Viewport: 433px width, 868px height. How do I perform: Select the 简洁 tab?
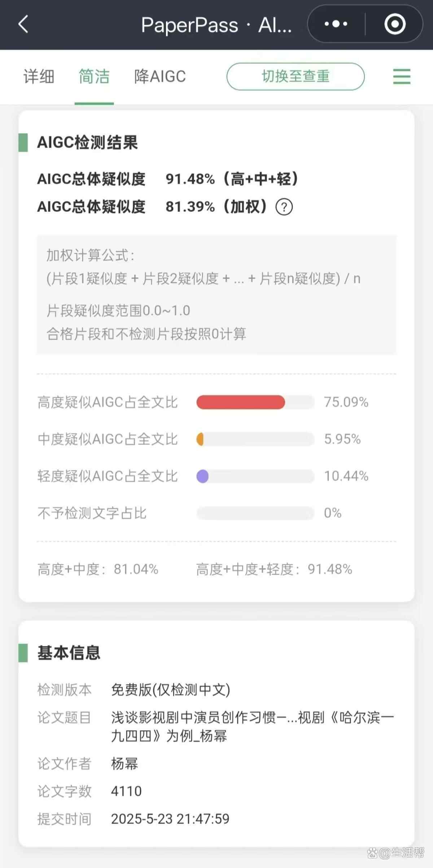(x=94, y=77)
